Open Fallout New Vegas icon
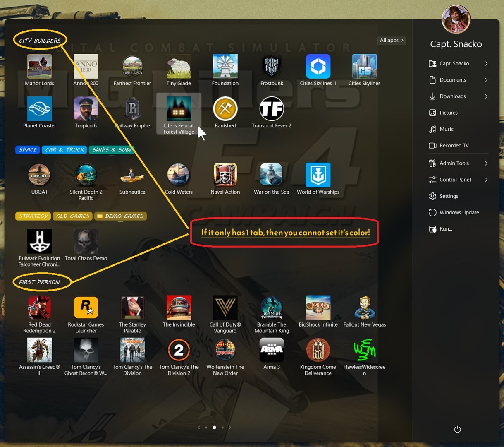The height and width of the screenshot is (447, 504). pyautogui.click(x=364, y=308)
